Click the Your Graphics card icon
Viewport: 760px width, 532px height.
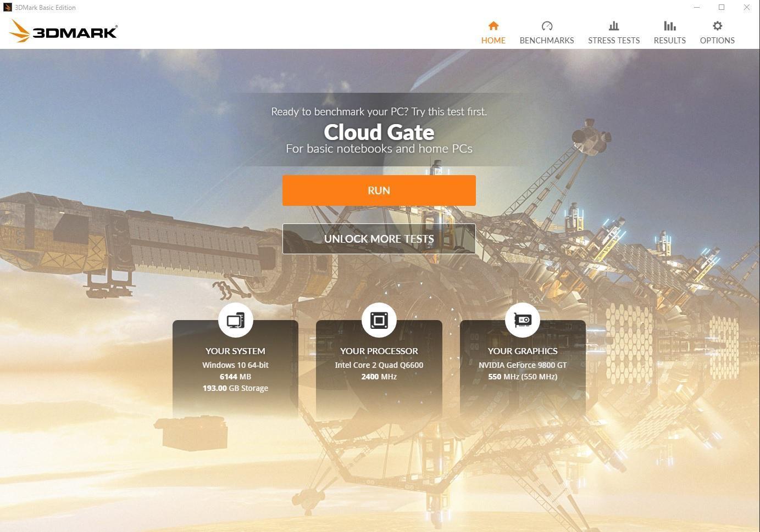(522, 320)
